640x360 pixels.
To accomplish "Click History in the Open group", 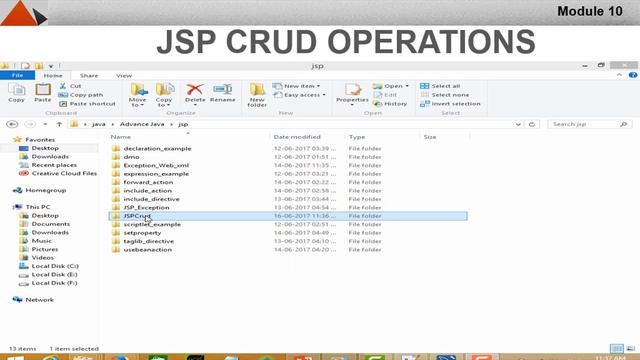I will tap(390, 104).
